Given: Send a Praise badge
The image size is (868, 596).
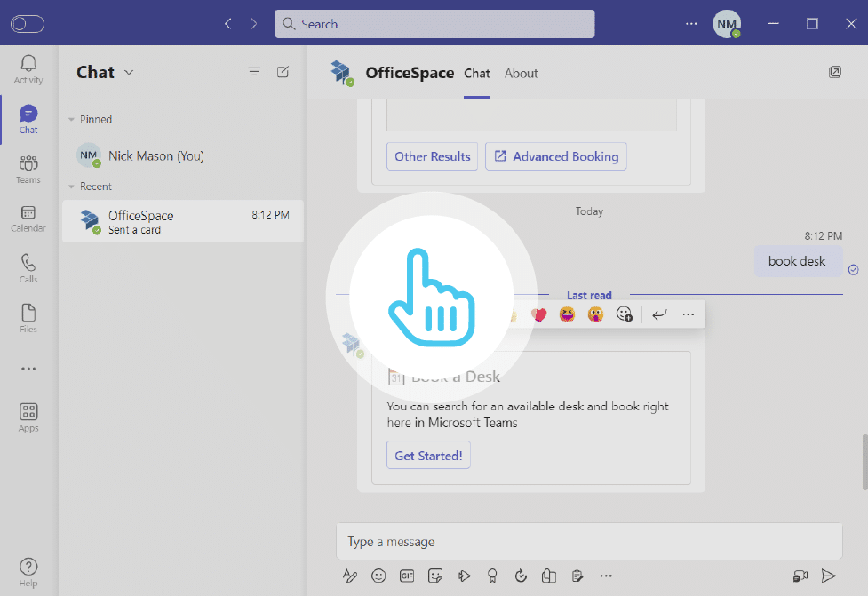Looking at the screenshot, I should (x=492, y=576).
